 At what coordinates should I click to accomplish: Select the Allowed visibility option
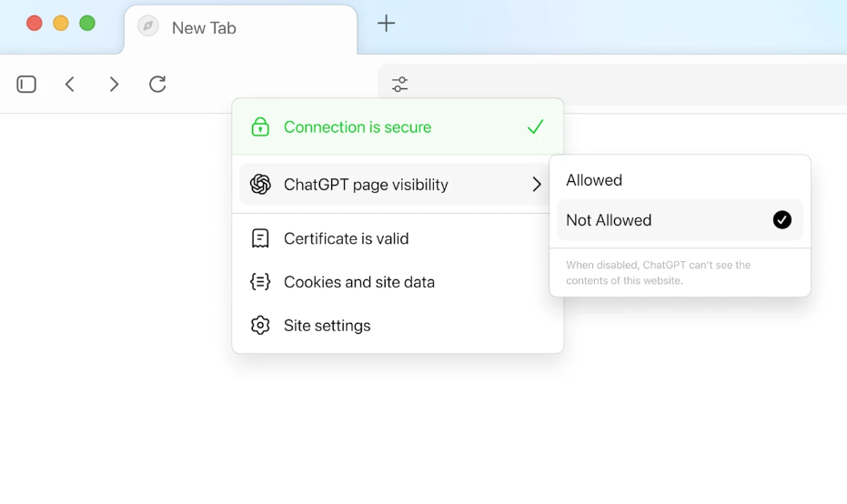[594, 180]
